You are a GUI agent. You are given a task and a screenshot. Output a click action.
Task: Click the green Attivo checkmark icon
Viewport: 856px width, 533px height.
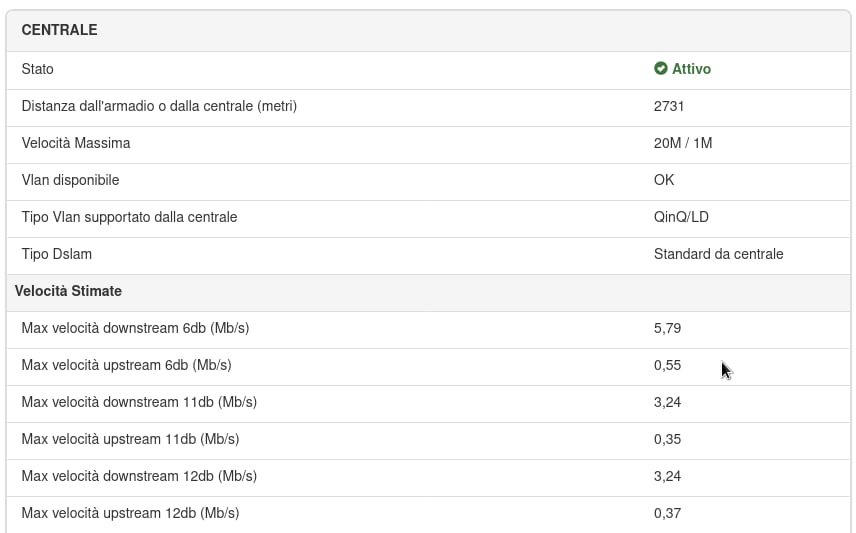[661, 68]
